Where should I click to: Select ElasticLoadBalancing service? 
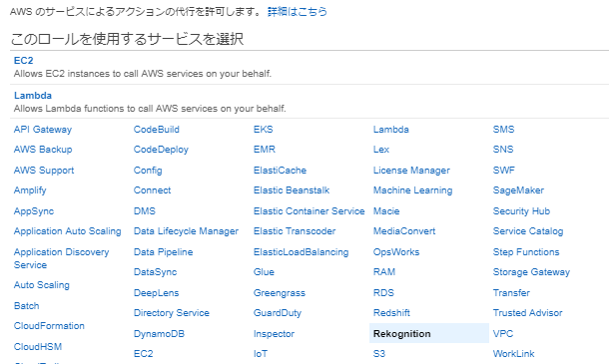302,252
